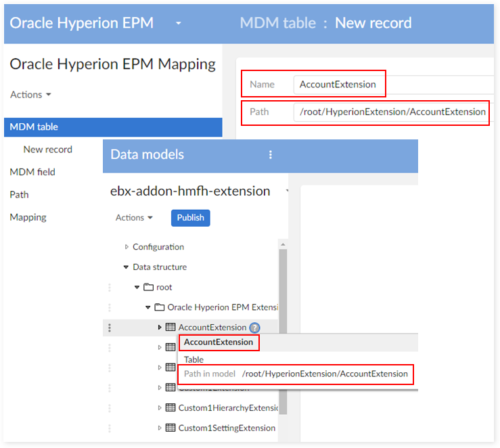Select the root tree item label
This screenshot has width=500, height=448.
coord(164,288)
